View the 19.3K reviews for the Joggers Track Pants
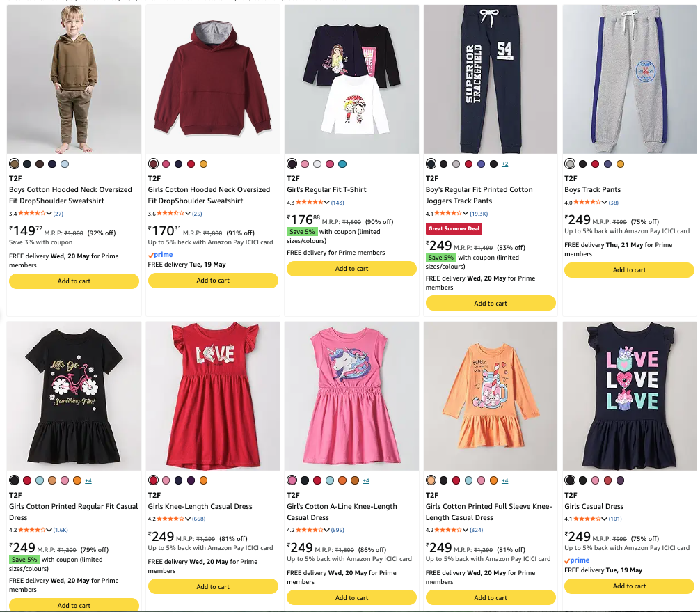Screen dimensions: 700x612 tap(479, 214)
